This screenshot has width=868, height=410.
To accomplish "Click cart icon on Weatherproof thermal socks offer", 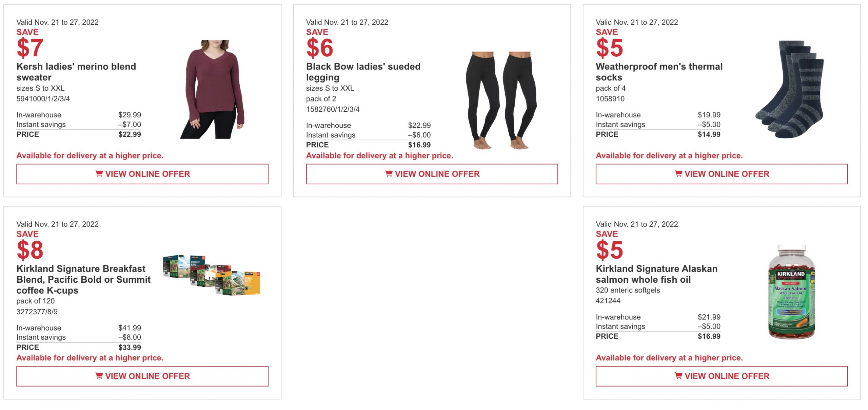I will [x=678, y=174].
